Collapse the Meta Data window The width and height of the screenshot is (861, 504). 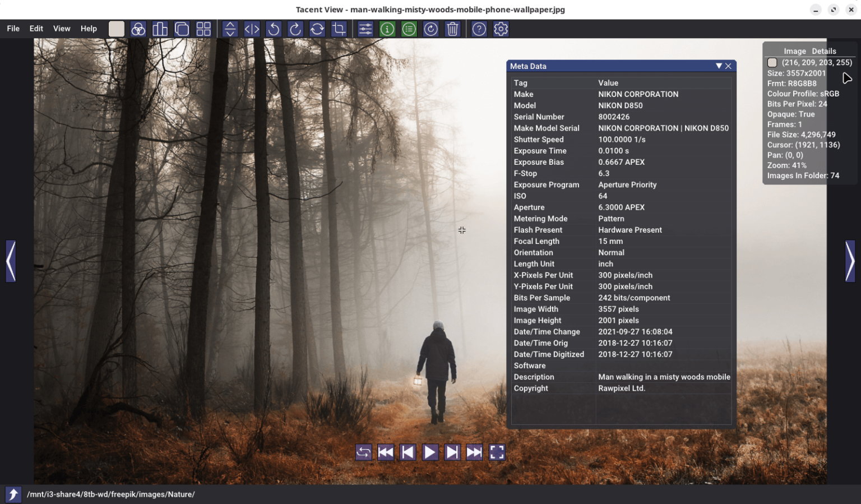(x=719, y=66)
